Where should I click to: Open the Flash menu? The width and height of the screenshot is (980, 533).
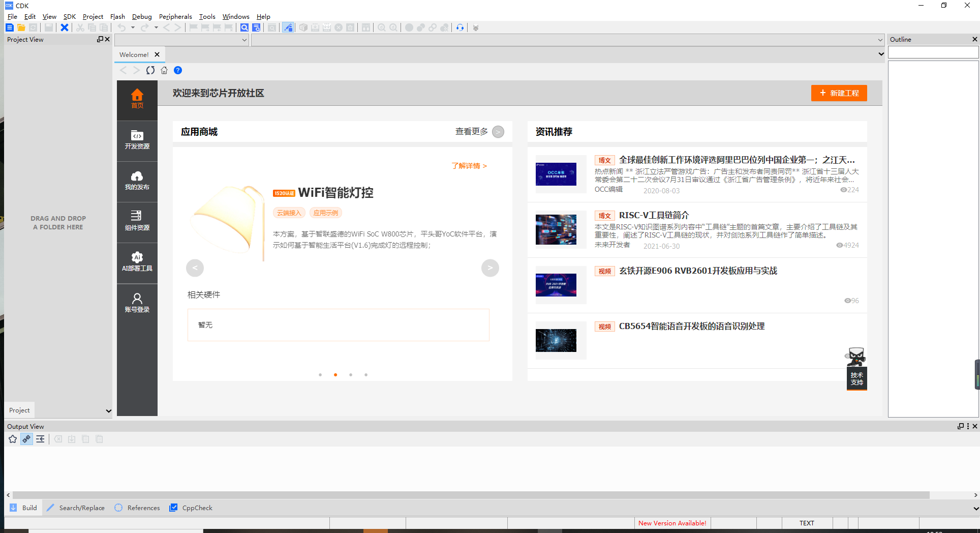point(117,16)
